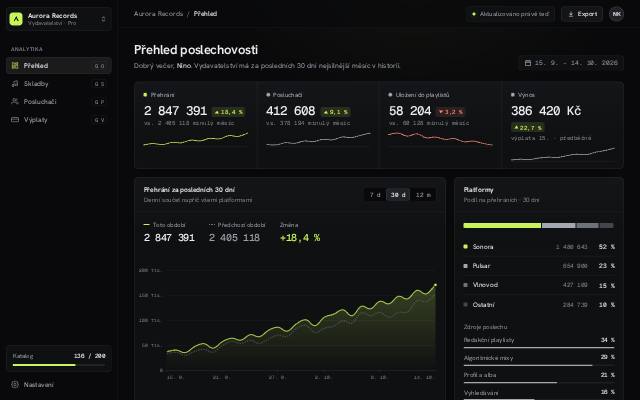Click the Katalog progress bar
The width and height of the screenshot is (640, 400).
pos(59,365)
